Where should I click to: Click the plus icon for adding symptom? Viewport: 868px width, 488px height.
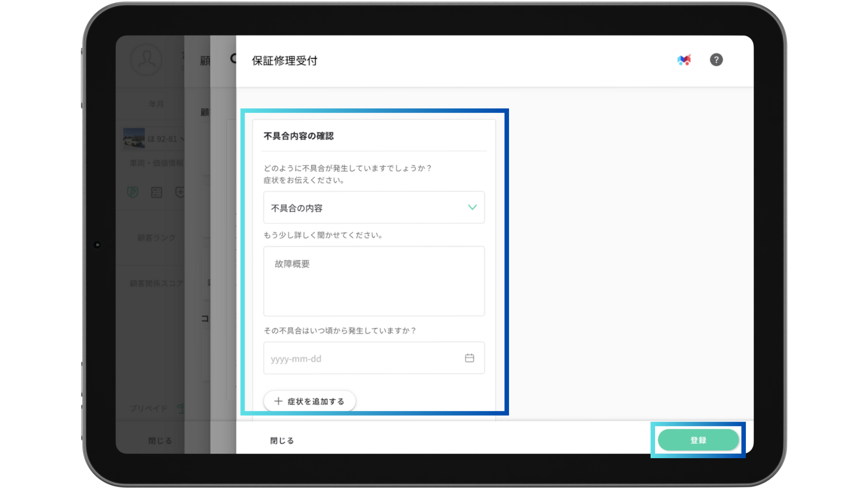click(278, 401)
